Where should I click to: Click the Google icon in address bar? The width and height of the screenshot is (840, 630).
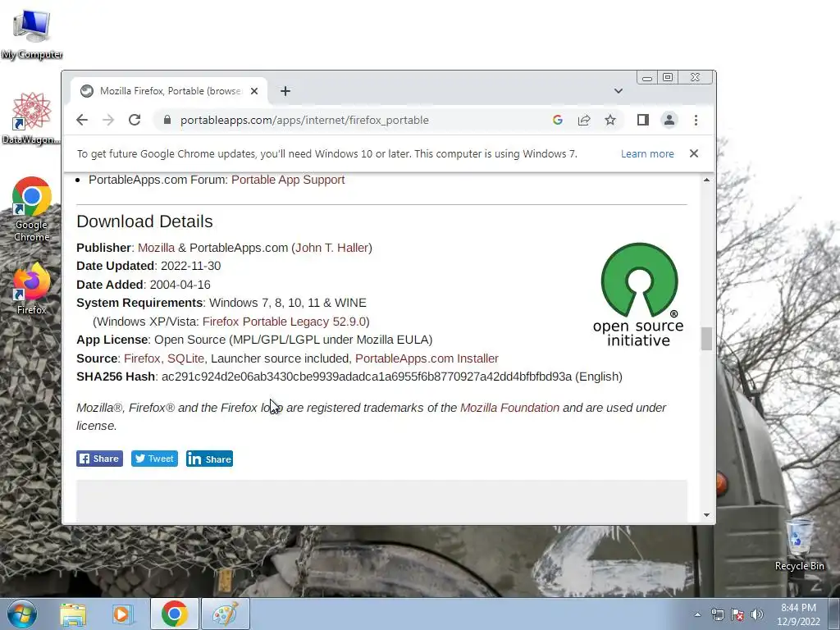click(558, 120)
